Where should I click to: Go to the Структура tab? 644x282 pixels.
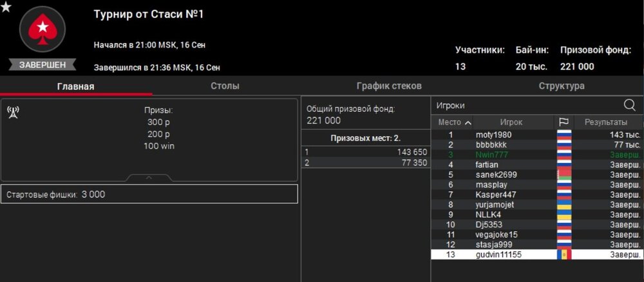(562, 86)
